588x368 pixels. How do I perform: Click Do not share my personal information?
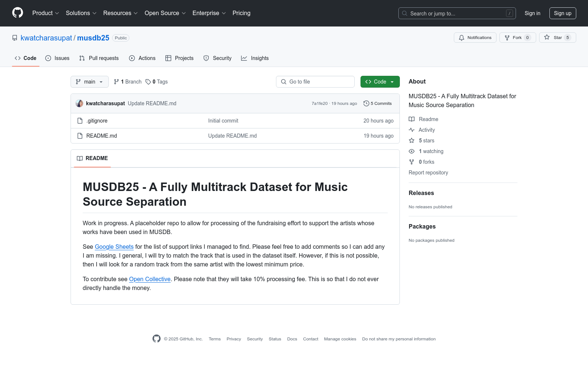[x=399, y=339]
